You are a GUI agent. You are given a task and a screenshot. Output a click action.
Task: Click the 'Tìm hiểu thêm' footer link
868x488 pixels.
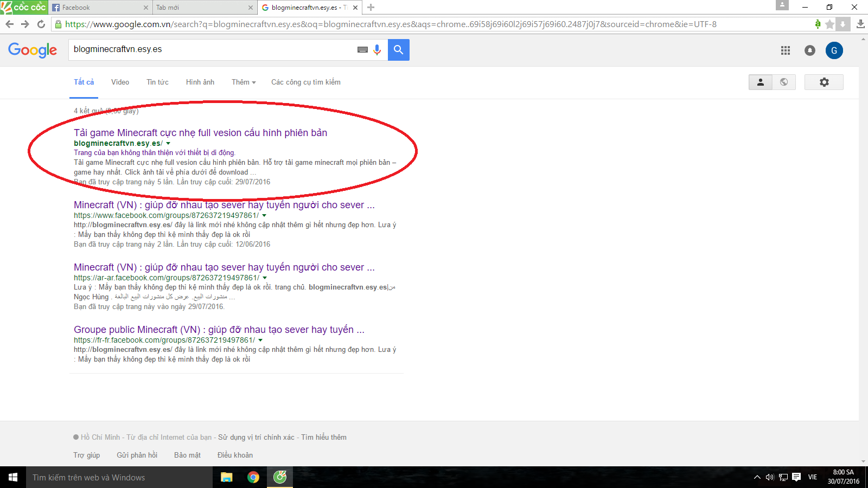tap(324, 437)
